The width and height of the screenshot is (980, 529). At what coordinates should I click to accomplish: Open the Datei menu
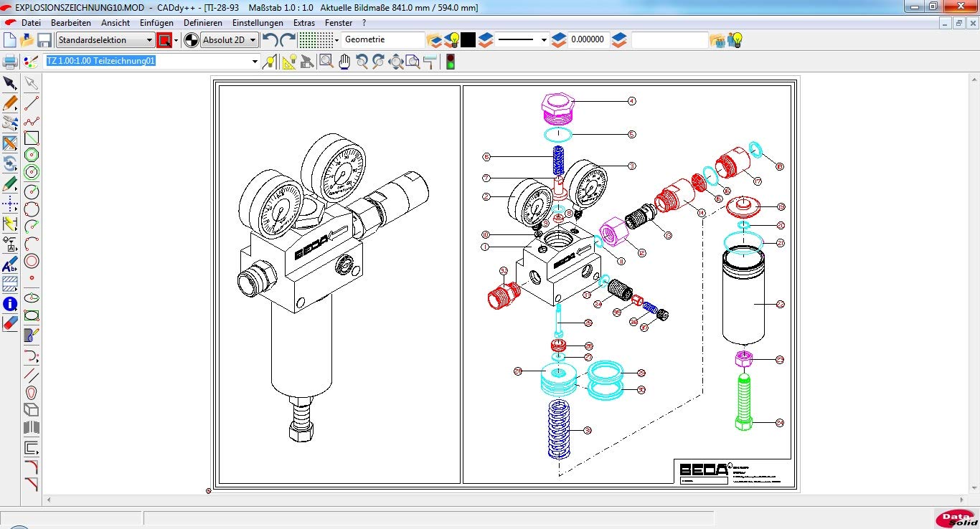[x=31, y=23]
